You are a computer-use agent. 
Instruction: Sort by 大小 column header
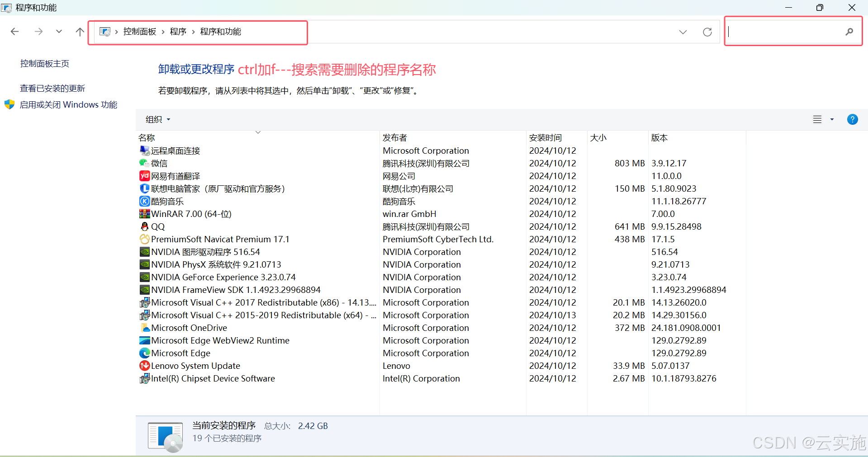[598, 137]
